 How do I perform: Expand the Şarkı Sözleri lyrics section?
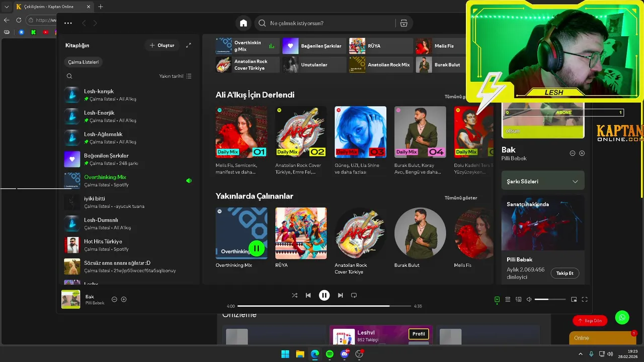click(x=543, y=181)
